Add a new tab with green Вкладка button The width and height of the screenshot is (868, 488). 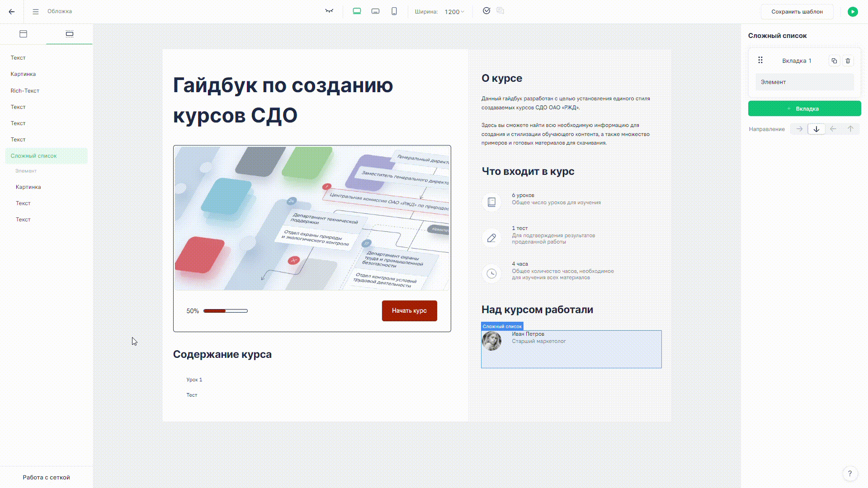click(x=804, y=108)
